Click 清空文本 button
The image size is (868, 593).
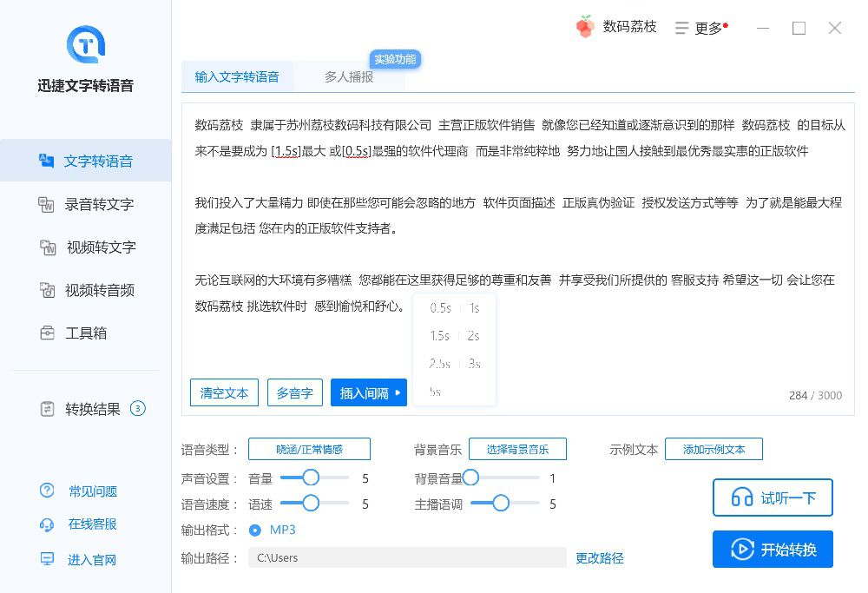pyautogui.click(x=224, y=392)
